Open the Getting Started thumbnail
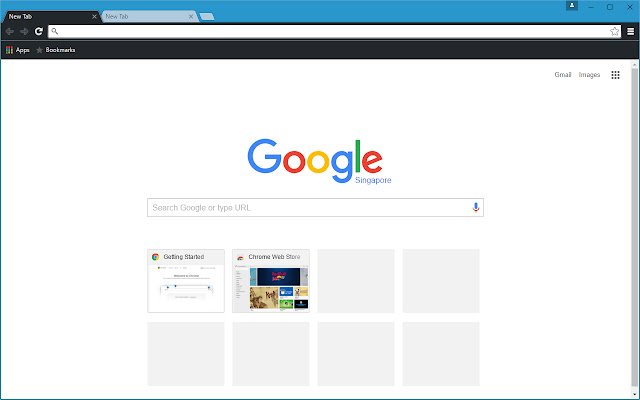 186,281
